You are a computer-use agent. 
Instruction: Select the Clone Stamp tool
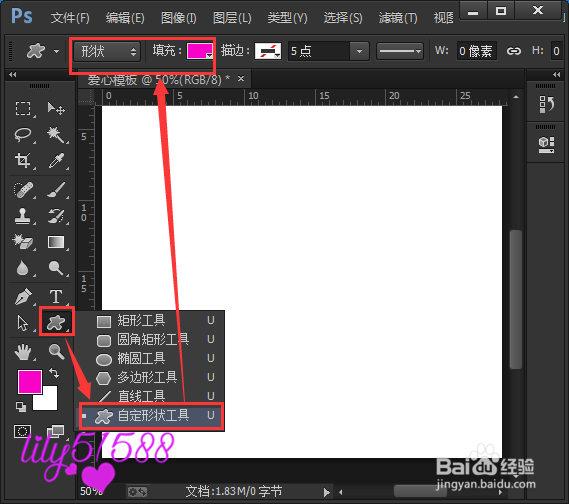pyautogui.click(x=23, y=216)
